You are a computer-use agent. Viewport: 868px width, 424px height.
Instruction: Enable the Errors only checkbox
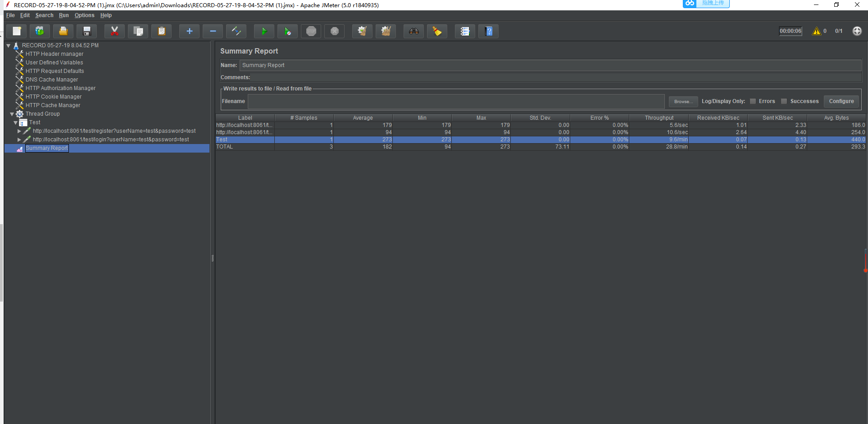point(753,101)
